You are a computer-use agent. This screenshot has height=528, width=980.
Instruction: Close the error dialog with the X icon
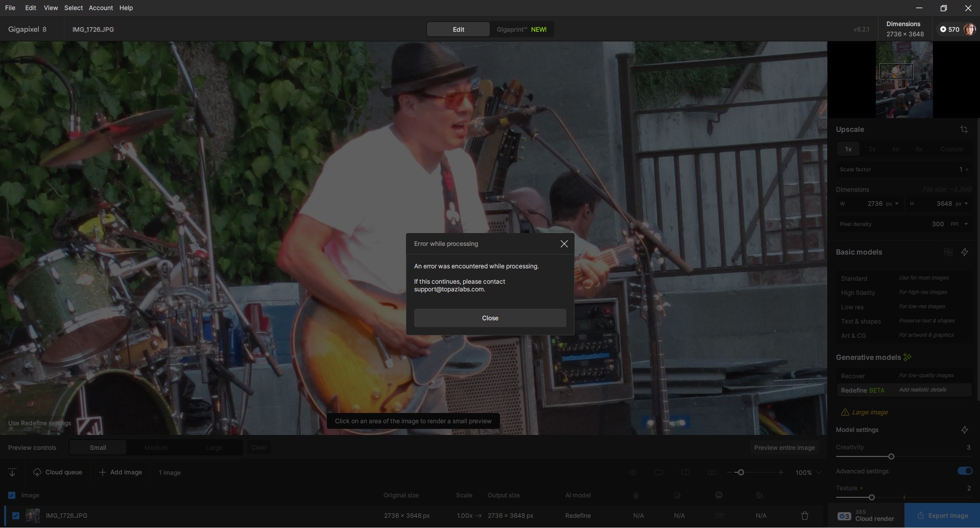click(x=564, y=244)
